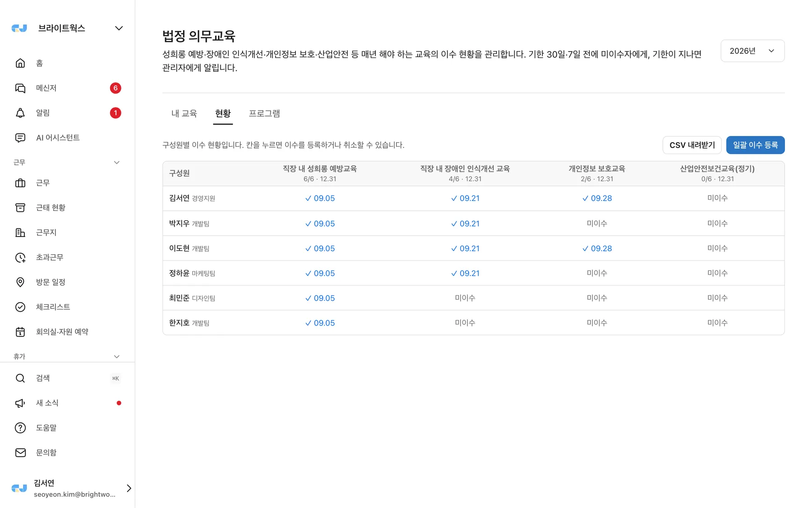The image size is (812, 508).
Task: Expand the 브라이트웍스 workspace switcher chevron
Action: 119,28
